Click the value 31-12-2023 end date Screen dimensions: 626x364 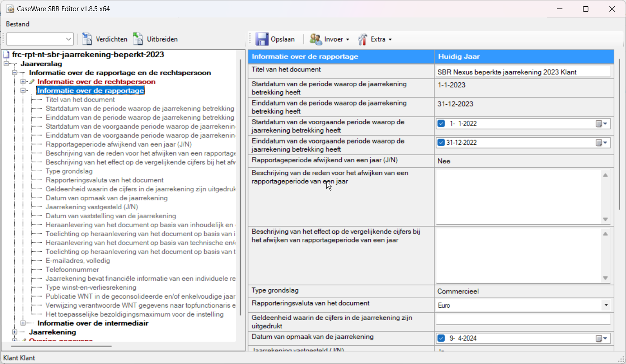point(455,104)
